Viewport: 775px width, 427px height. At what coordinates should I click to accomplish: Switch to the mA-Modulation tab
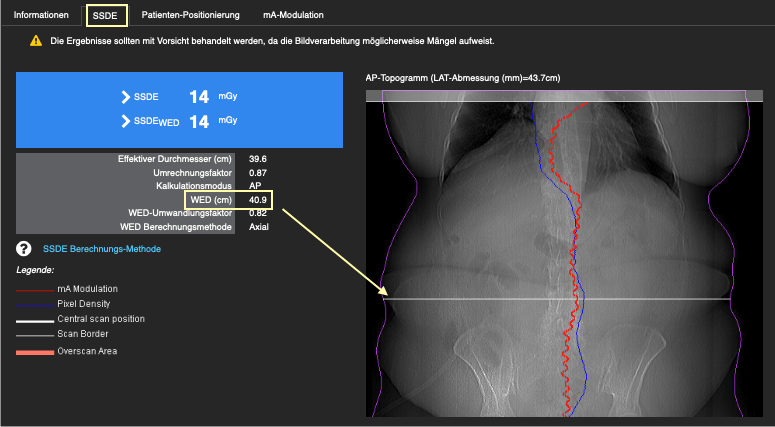293,15
